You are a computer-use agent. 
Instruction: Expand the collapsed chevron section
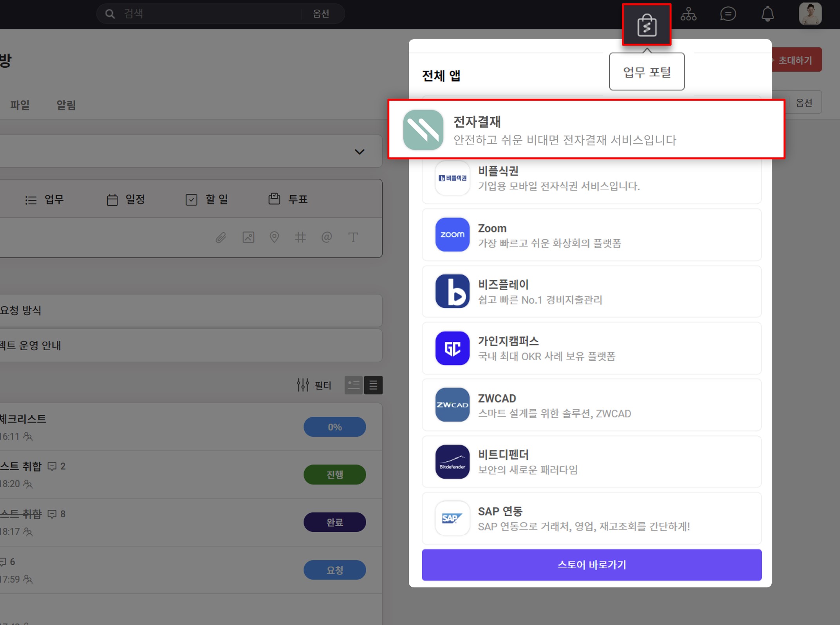click(x=359, y=152)
